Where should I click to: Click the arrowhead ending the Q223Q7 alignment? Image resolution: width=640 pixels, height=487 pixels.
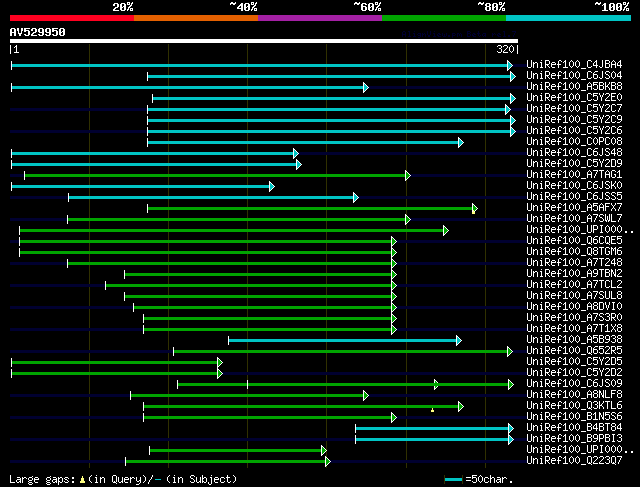coord(328,462)
